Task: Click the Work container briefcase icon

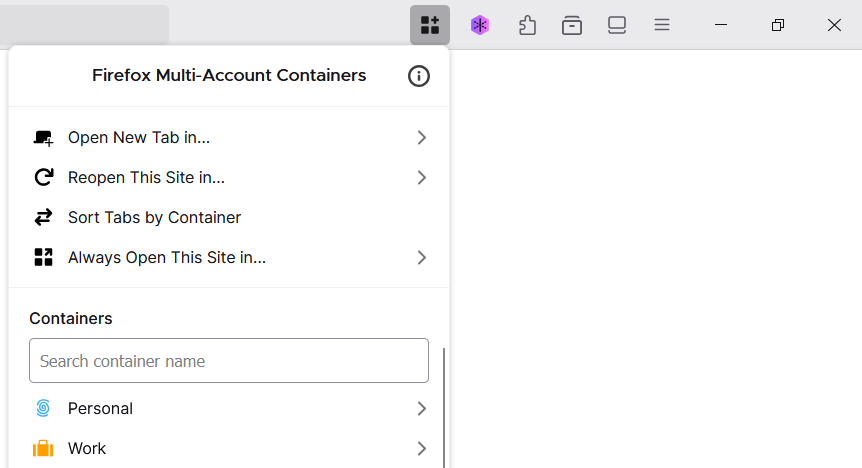Action: pyautogui.click(x=43, y=448)
